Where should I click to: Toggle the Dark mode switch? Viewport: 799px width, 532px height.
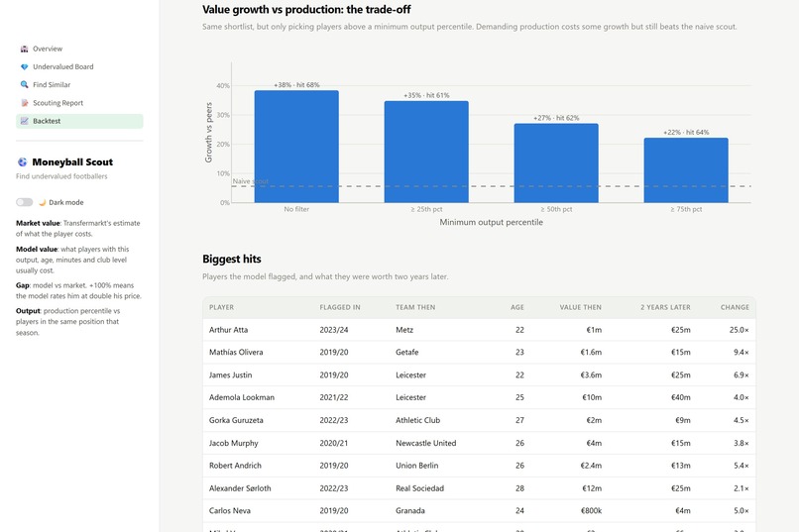pyautogui.click(x=24, y=202)
